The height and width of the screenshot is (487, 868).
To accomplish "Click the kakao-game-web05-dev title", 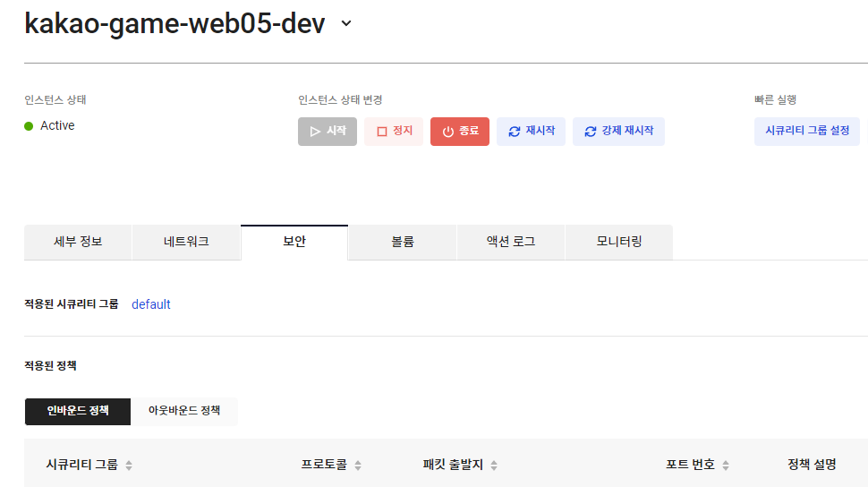I will tap(174, 24).
